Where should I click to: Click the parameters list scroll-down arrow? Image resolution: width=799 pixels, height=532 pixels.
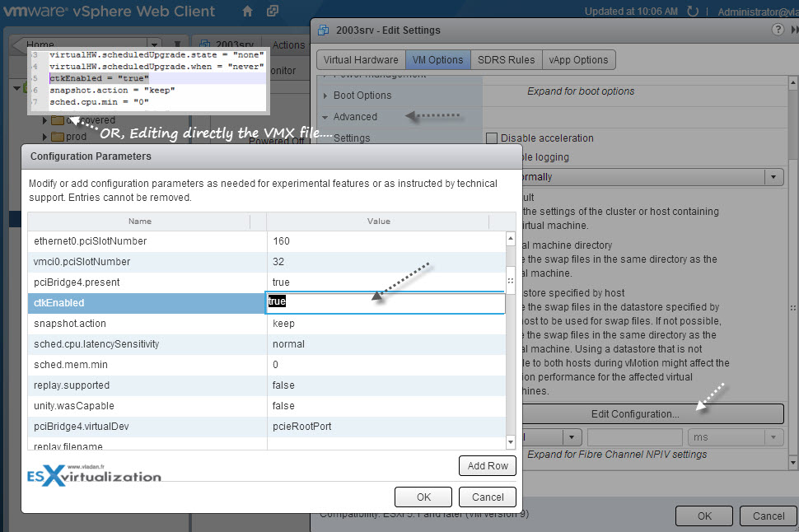(x=511, y=441)
